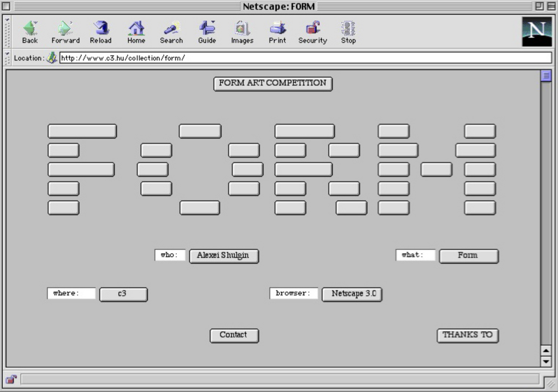Click the padlock icon in the status bar
This screenshot has width=558, height=392.
[x=11, y=379]
